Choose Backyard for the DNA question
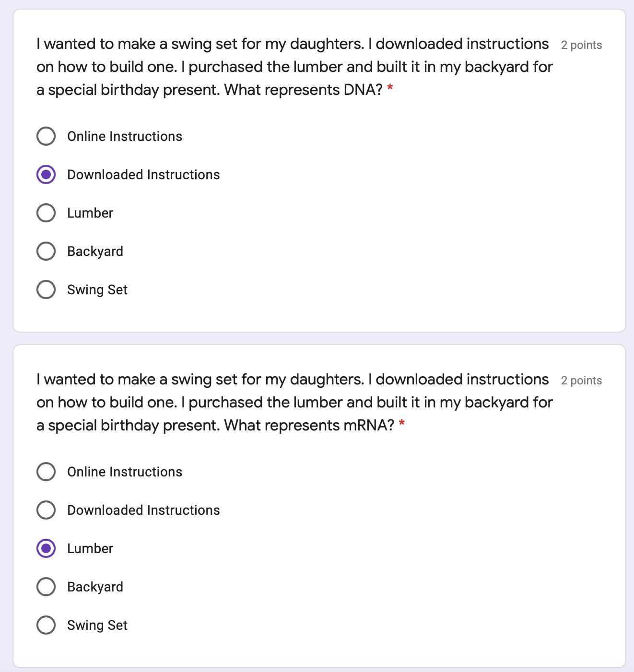 [x=46, y=251]
